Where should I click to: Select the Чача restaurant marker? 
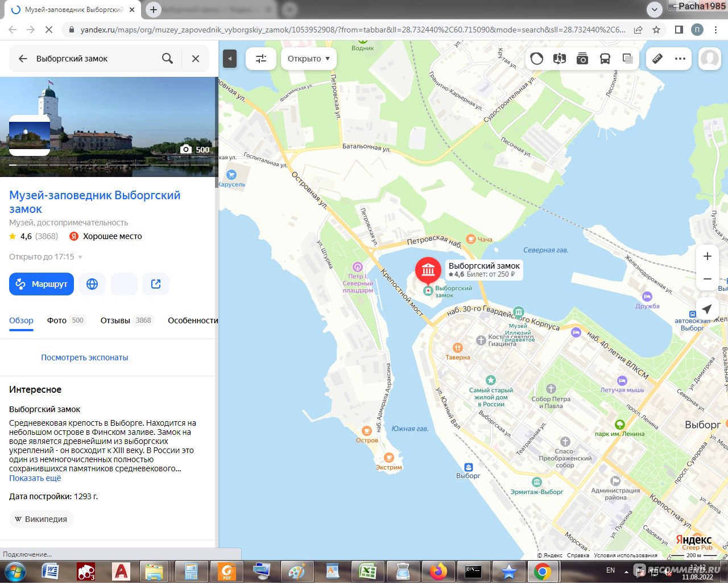[x=470, y=239]
